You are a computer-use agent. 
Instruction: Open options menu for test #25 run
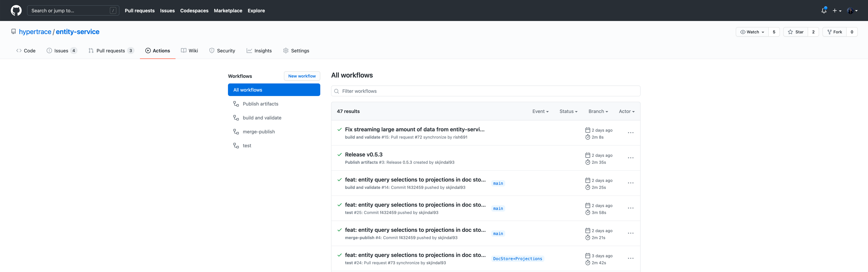click(x=630, y=208)
